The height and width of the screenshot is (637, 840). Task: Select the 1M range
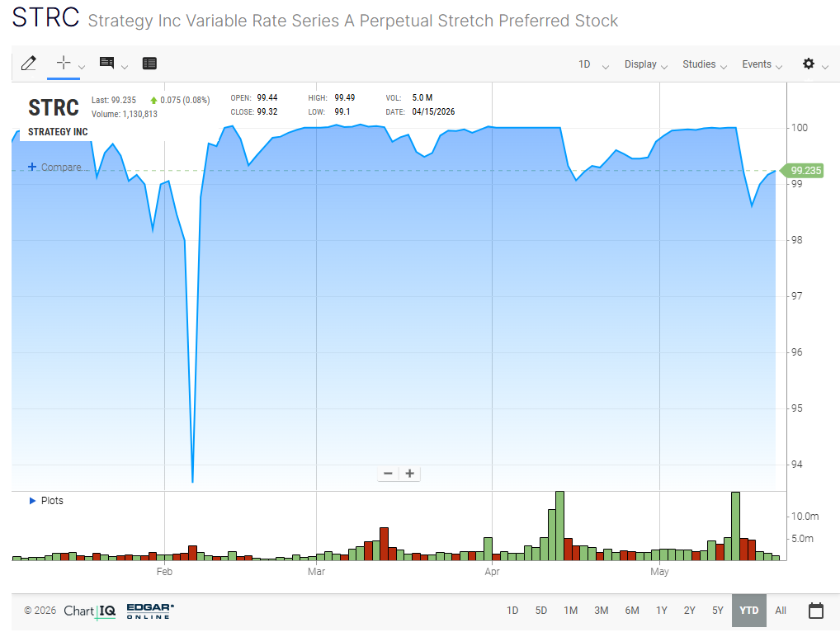tap(570, 611)
